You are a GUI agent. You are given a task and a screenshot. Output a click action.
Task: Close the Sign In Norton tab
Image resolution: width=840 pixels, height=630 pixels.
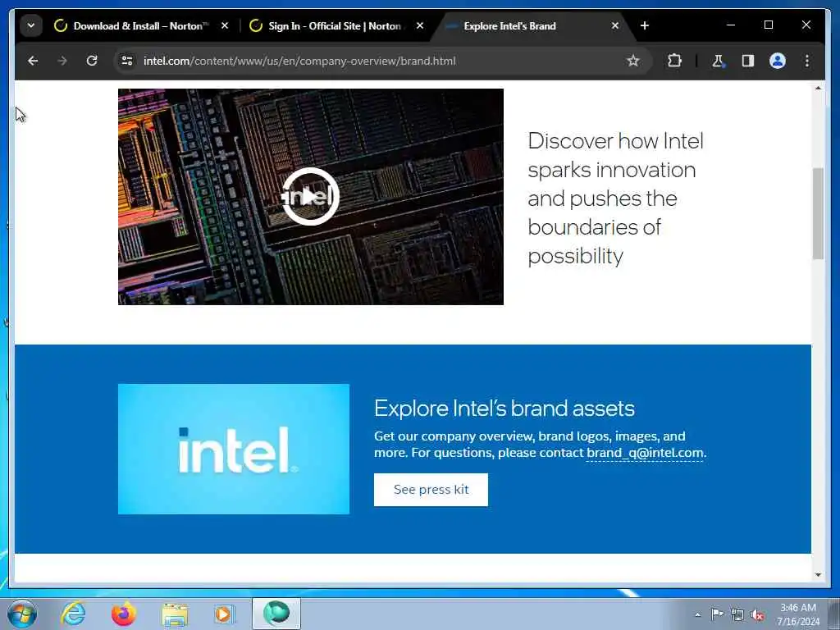click(420, 25)
